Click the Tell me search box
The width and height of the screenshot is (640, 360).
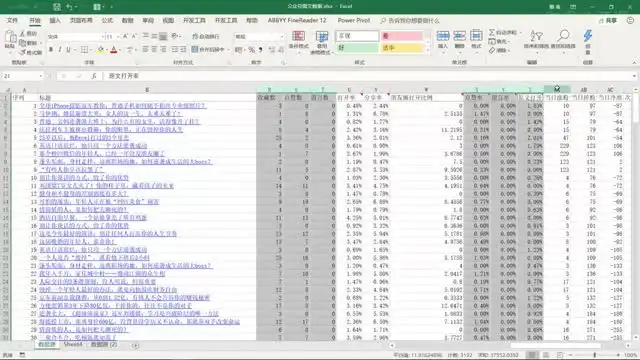(410, 20)
